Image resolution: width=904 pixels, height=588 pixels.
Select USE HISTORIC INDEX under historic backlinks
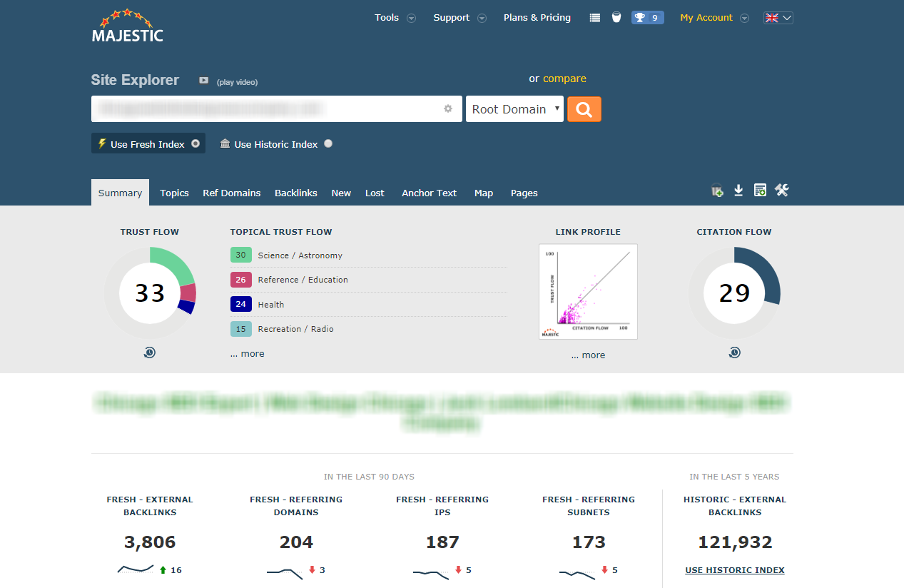(x=734, y=569)
